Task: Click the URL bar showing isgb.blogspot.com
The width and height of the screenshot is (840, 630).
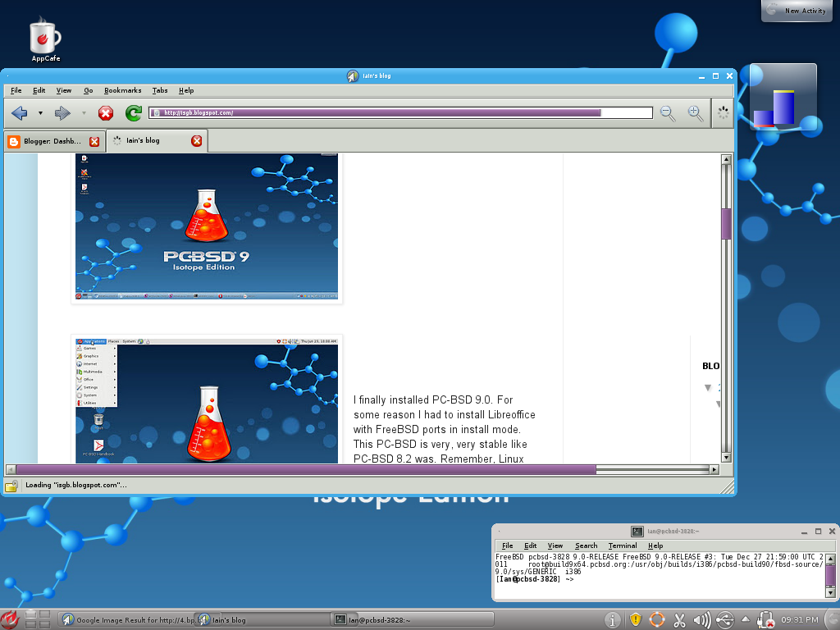Action: (400, 112)
